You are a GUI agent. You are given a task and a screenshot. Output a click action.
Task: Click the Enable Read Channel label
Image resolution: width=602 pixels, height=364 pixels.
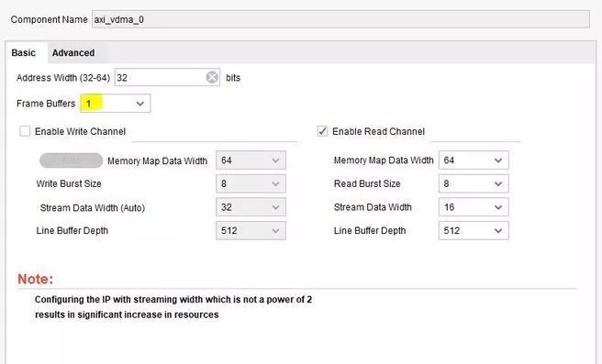coord(379,131)
